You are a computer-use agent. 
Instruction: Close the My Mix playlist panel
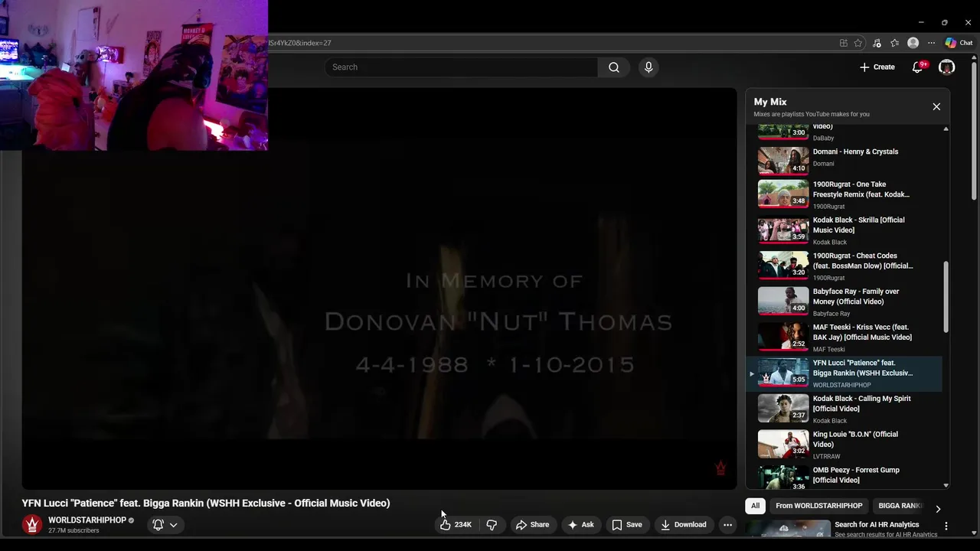pos(936,106)
